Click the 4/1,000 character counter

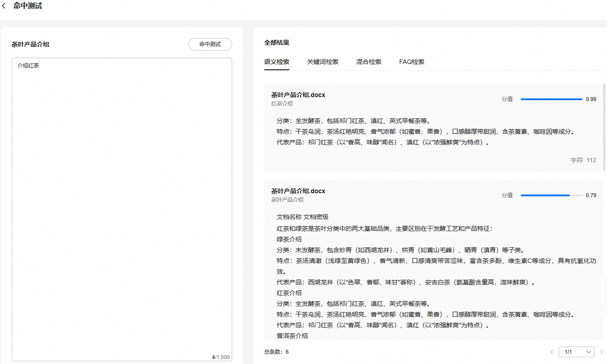(221, 357)
